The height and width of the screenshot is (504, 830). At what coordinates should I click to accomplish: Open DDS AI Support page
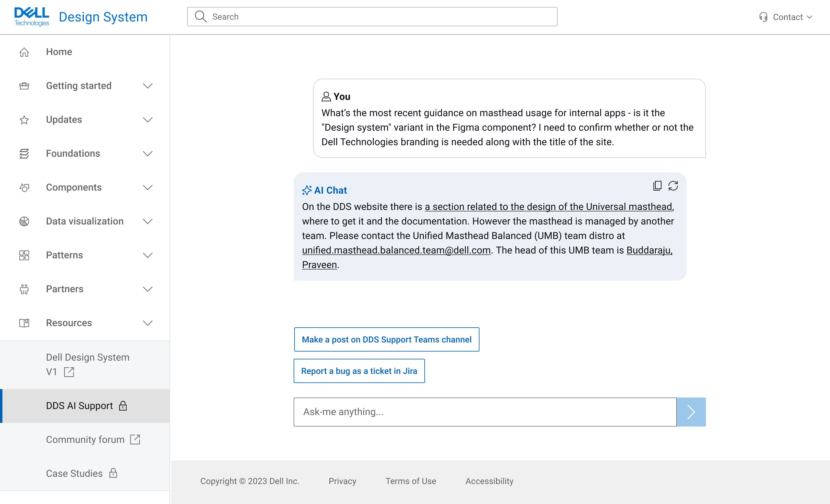(x=80, y=406)
